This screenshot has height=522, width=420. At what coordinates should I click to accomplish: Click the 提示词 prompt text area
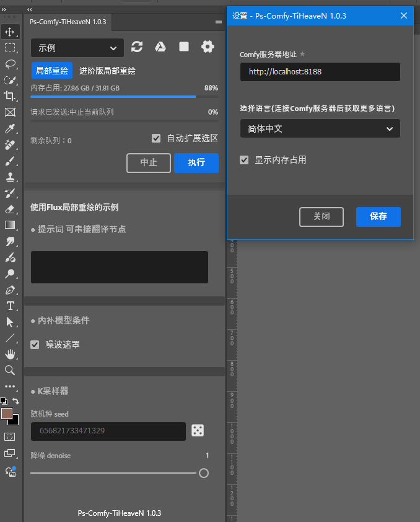tap(120, 267)
